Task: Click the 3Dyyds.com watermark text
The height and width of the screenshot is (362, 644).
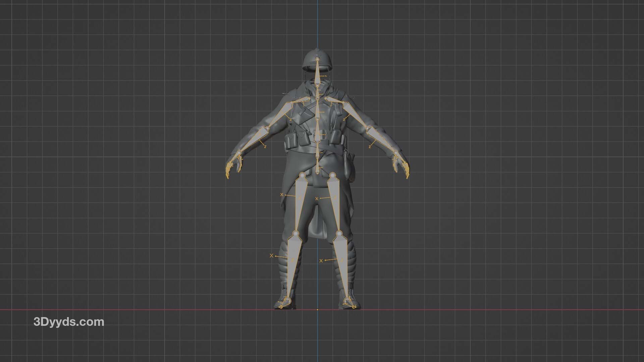Action: coord(69,322)
